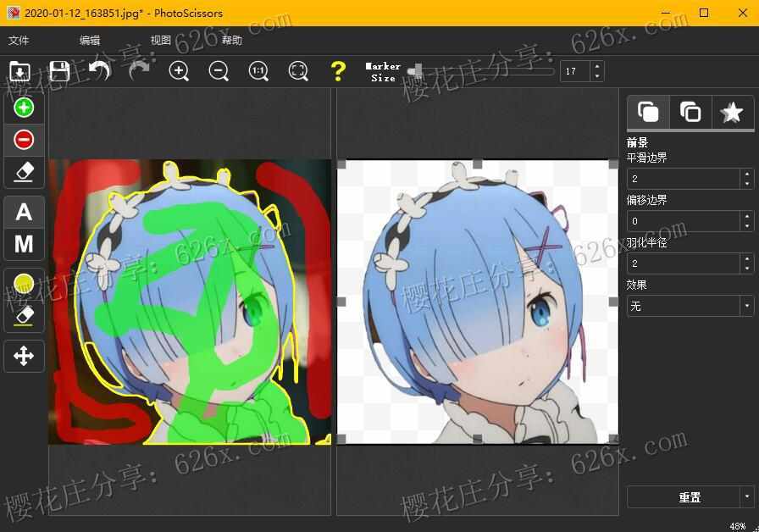Save the image with the floppy disk icon
This screenshot has width=759, height=532.
tap(59, 71)
